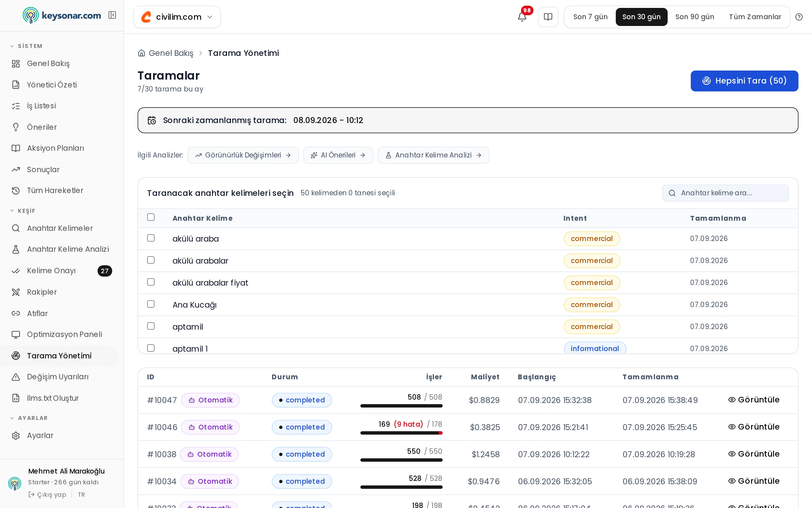This screenshot has height=508, width=812.
Task: Toggle the select-all keywords checkbox
Action: 151,217
